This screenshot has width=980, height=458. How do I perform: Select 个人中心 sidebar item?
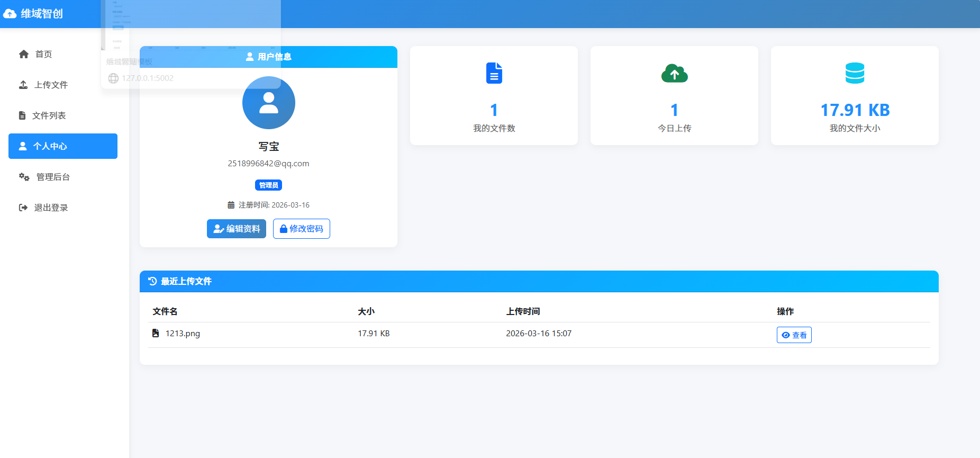click(x=63, y=146)
